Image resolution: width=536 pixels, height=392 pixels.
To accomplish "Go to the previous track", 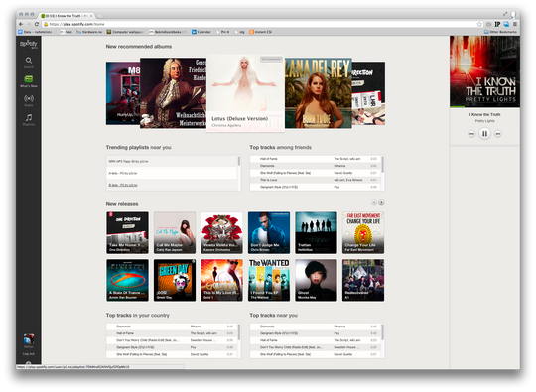I will tap(471, 134).
